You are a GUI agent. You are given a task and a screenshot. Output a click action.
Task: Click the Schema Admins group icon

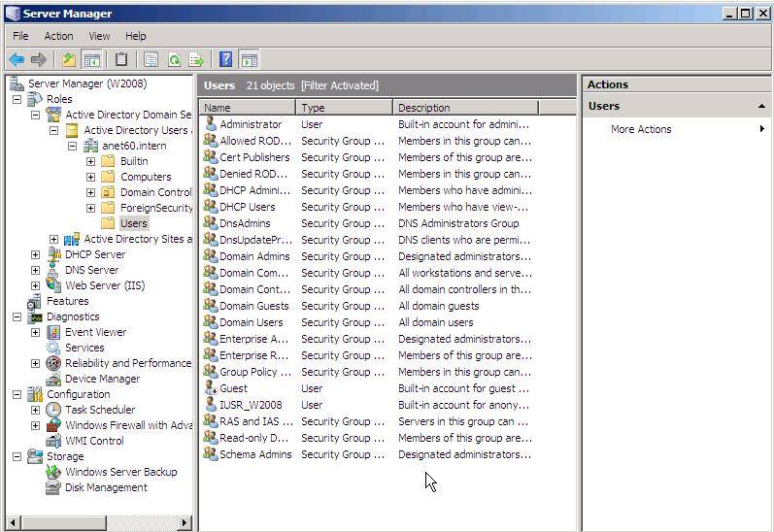(x=211, y=454)
